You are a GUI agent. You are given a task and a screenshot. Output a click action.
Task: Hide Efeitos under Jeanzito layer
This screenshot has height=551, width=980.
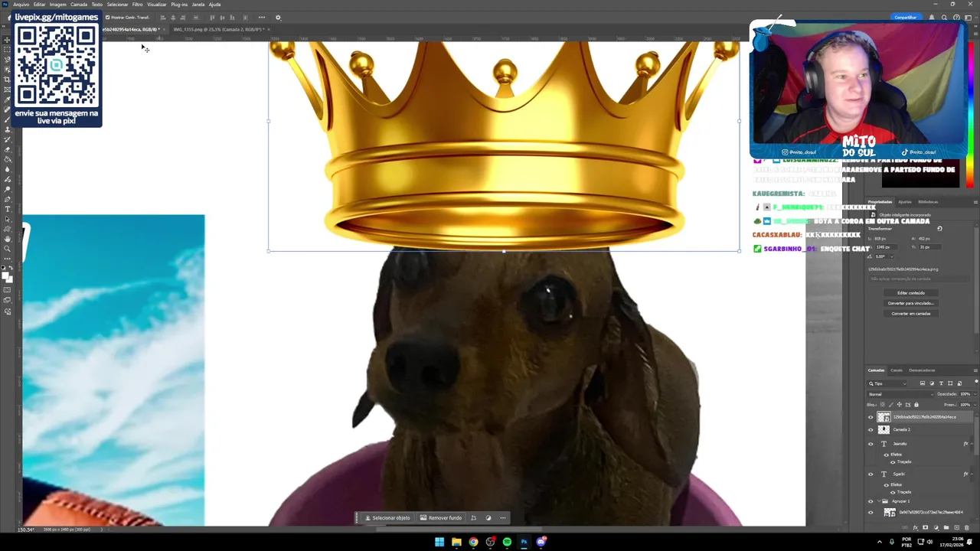[x=887, y=455]
